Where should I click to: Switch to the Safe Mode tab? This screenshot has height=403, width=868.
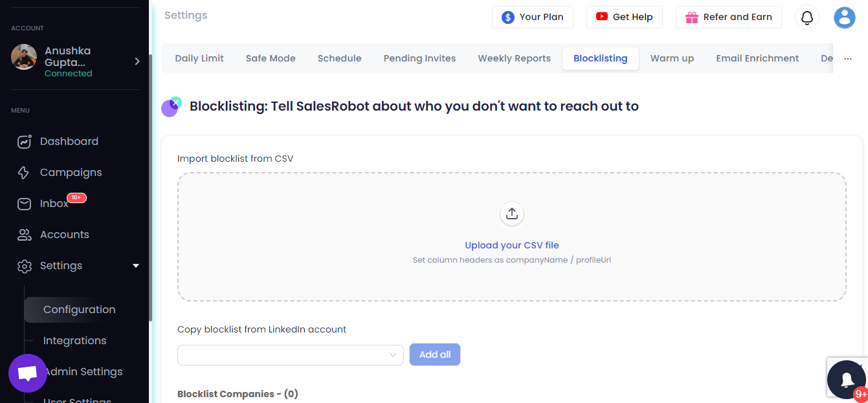pos(271,58)
